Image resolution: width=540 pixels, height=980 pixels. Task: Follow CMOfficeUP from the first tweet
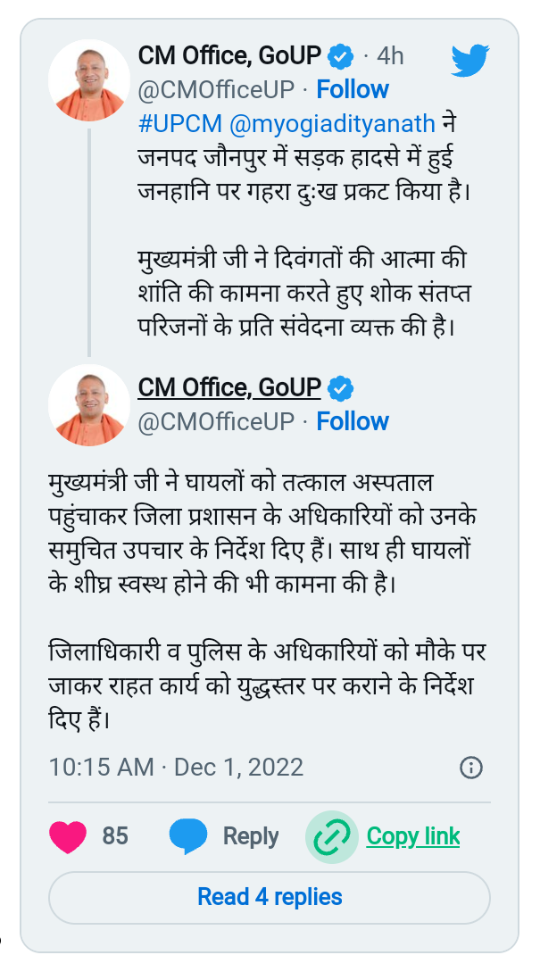point(353,89)
